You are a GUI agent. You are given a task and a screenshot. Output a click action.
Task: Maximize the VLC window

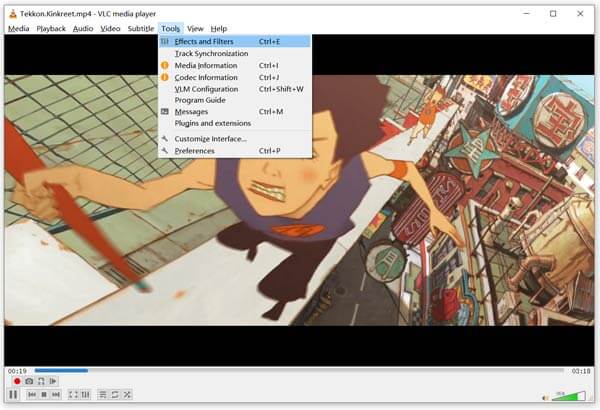coord(553,14)
